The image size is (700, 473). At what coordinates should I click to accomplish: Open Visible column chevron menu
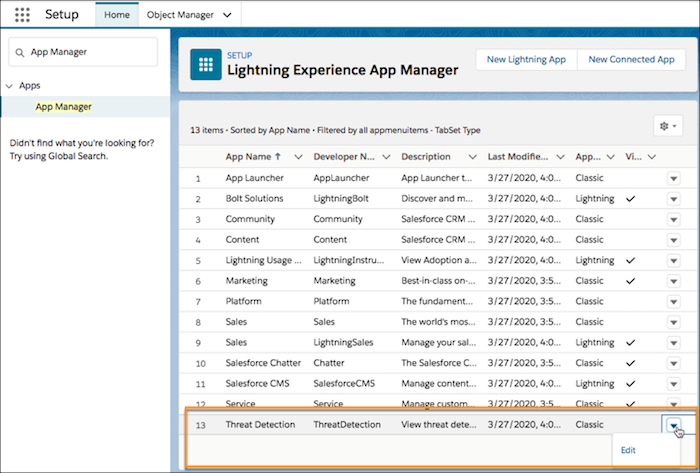(652, 157)
